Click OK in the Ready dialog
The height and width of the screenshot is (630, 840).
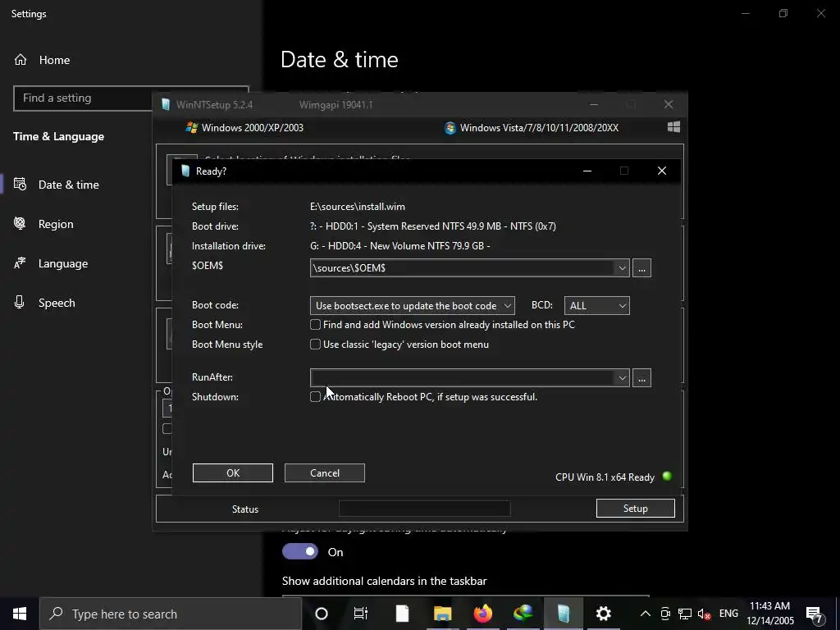coord(232,473)
